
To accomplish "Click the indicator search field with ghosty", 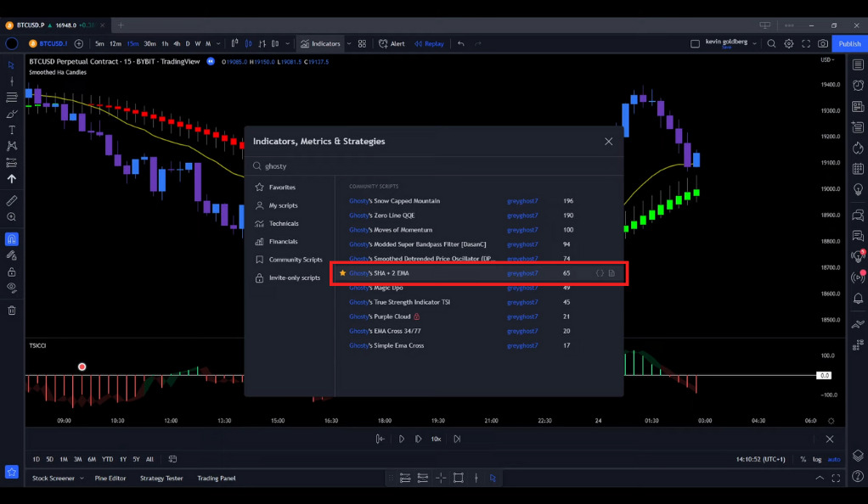I will [434, 166].
